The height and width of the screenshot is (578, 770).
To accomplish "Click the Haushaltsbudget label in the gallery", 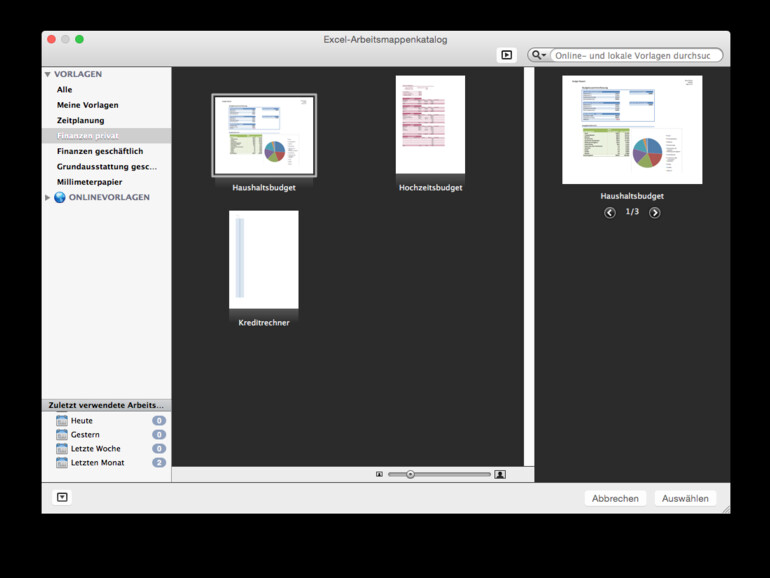I will click(x=264, y=188).
